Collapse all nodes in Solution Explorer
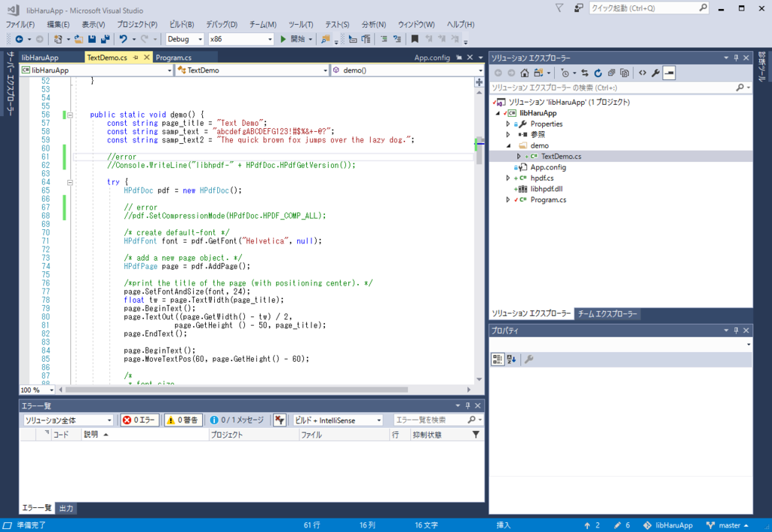772x532 pixels. [x=611, y=73]
